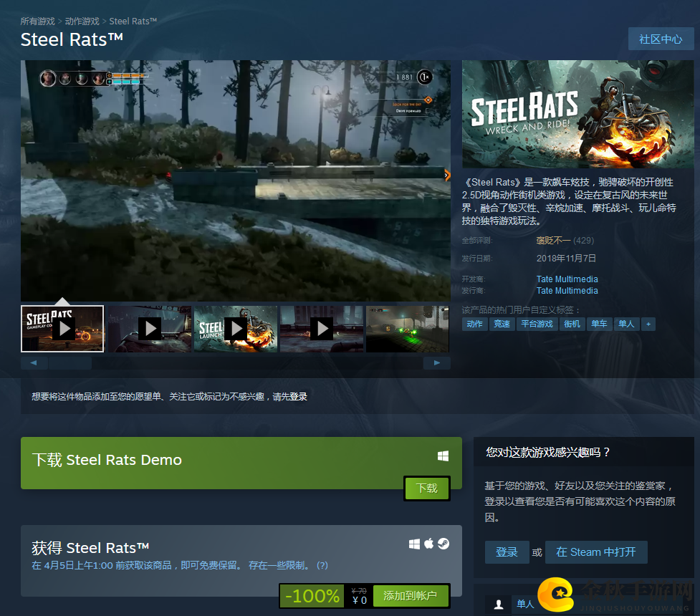Click 添加到帐户 to add to account
Image resolution: width=700 pixels, height=616 pixels.
click(411, 596)
